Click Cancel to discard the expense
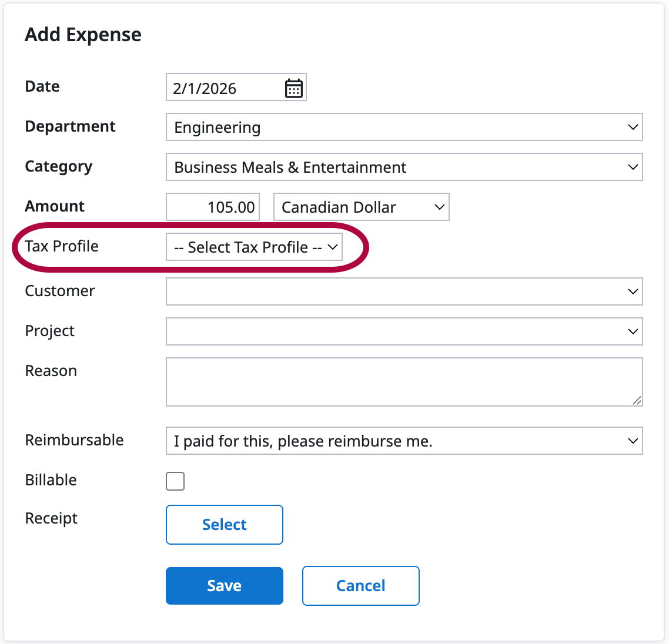 (360, 585)
